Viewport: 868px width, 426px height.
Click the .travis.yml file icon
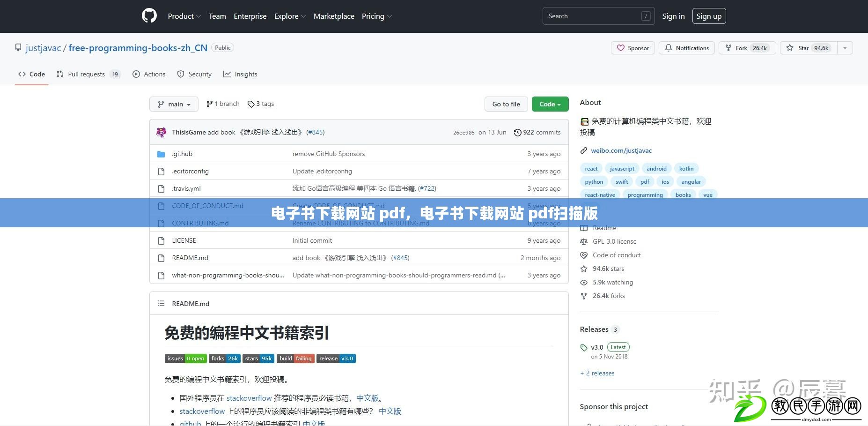click(161, 188)
